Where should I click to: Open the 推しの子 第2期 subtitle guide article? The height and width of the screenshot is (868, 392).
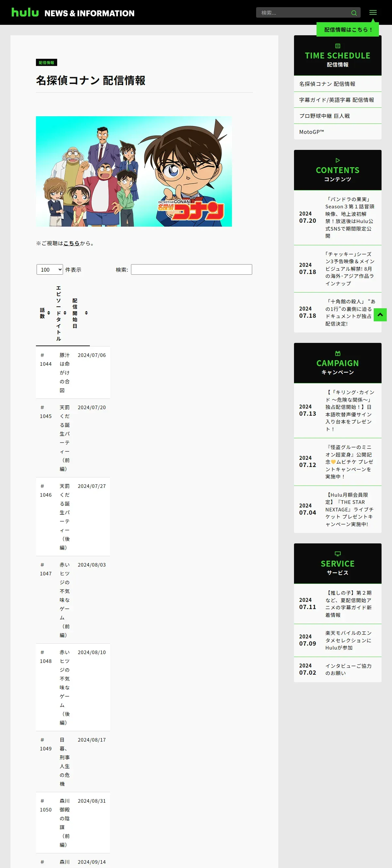tap(337, 604)
